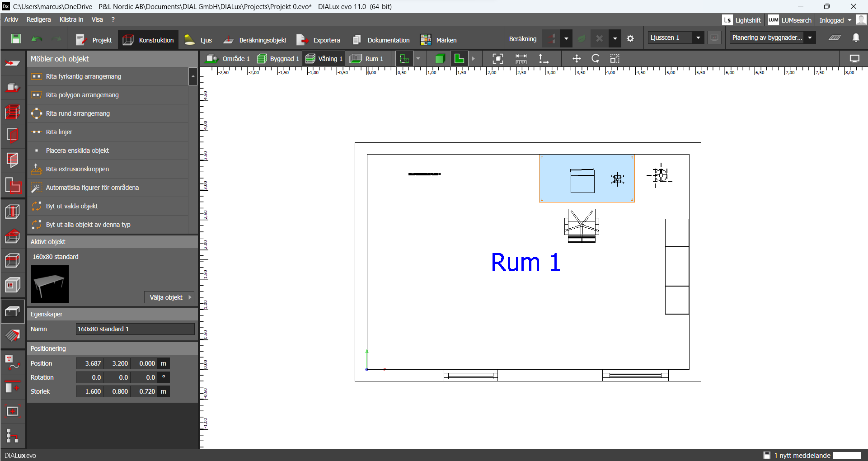
Task: Select the storey and building construction tool
Action: 13,111
